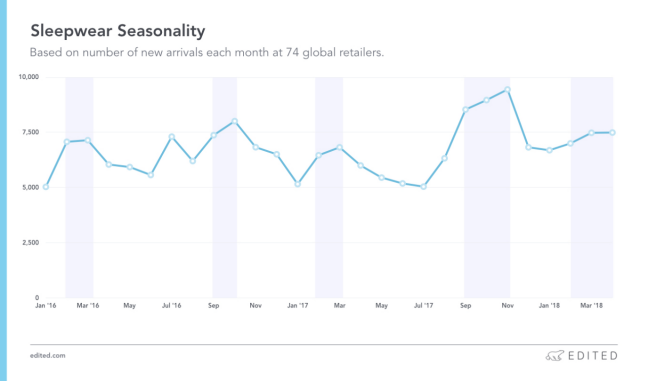Click the July '16 data point
Screen dimensions: 648x382
tap(172, 137)
